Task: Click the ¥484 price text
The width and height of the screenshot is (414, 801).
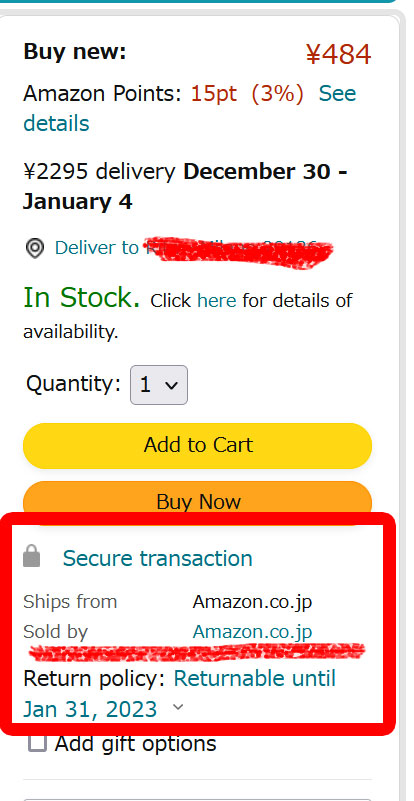Action: [x=338, y=55]
